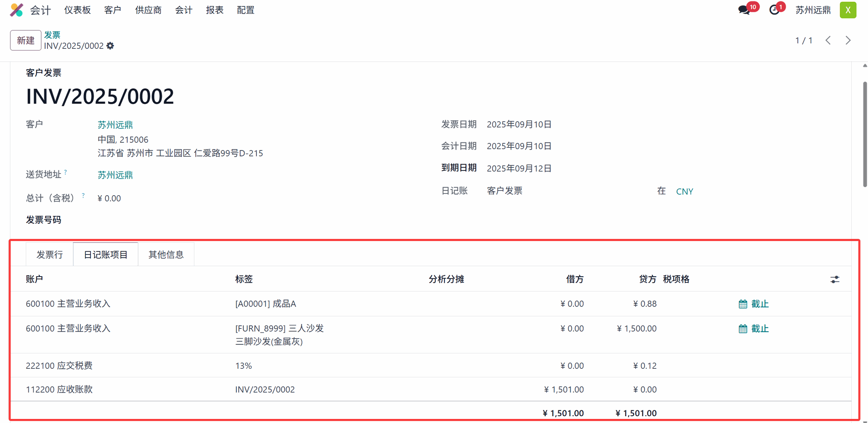Open the 配置 menu
Viewport: 868px width, 423px height.
tap(245, 10)
